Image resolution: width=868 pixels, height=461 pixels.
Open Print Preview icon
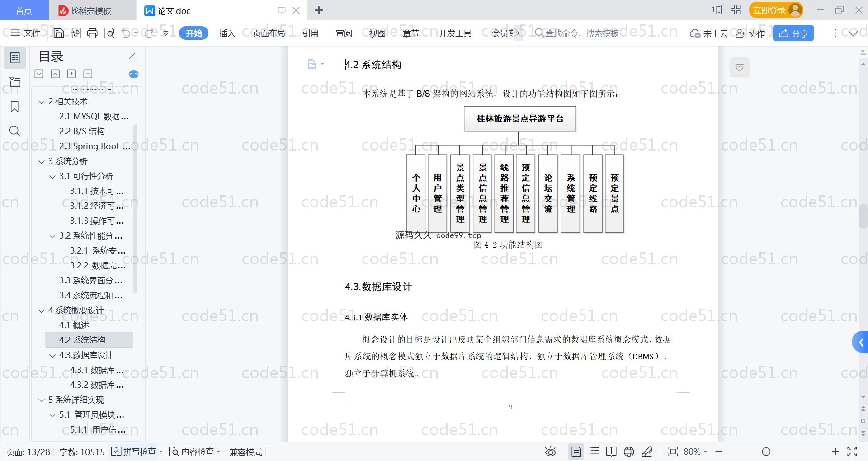click(x=109, y=33)
